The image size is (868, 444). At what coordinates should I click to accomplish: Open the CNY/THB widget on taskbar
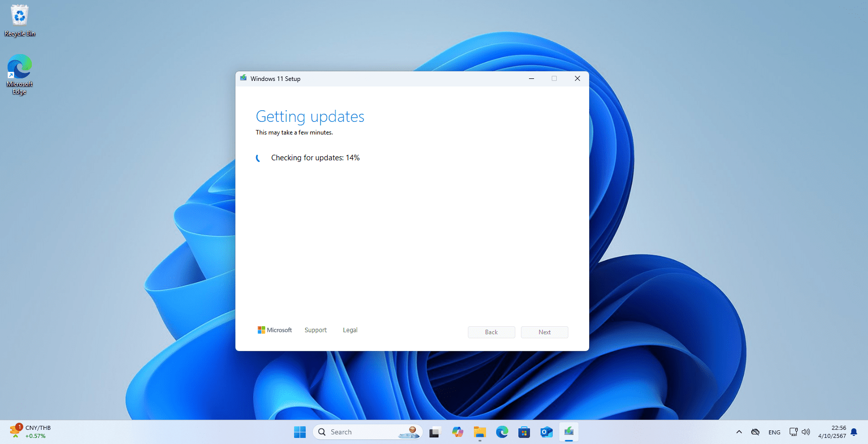[30, 432]
